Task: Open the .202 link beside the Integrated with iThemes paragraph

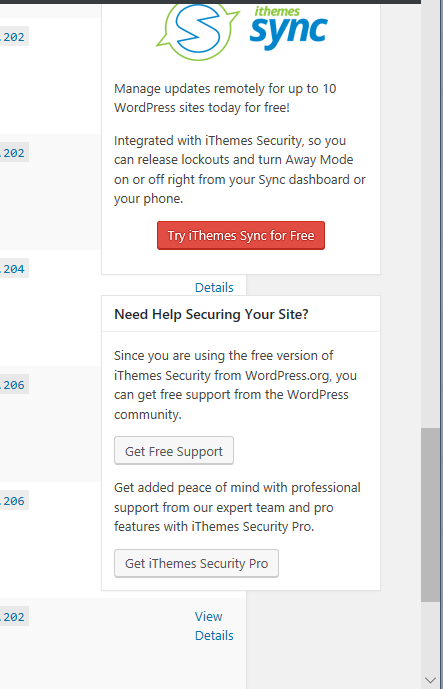Action: (x=13, y=153)
